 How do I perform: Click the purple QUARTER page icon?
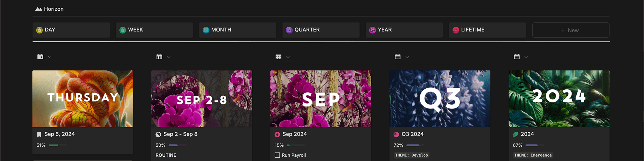pos(289,30)
